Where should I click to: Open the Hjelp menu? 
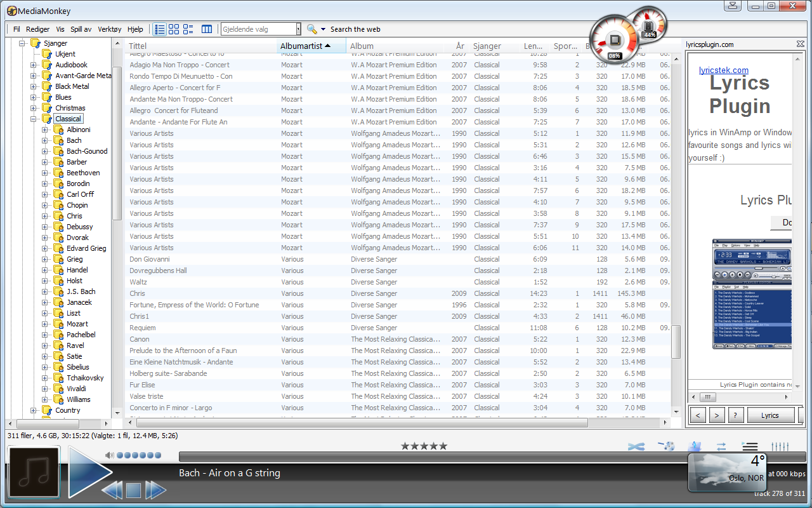[x=135, y=29]
